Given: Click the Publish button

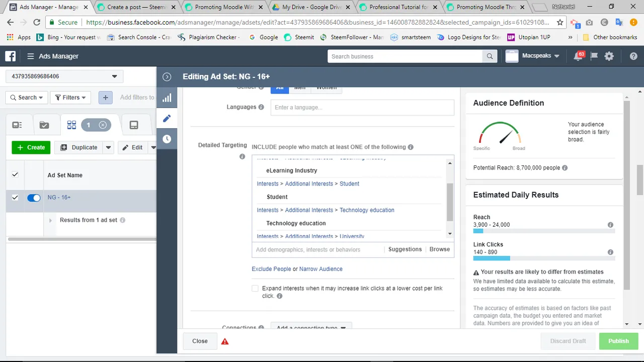Looking at the screenshot, I should tap(618, 341).
